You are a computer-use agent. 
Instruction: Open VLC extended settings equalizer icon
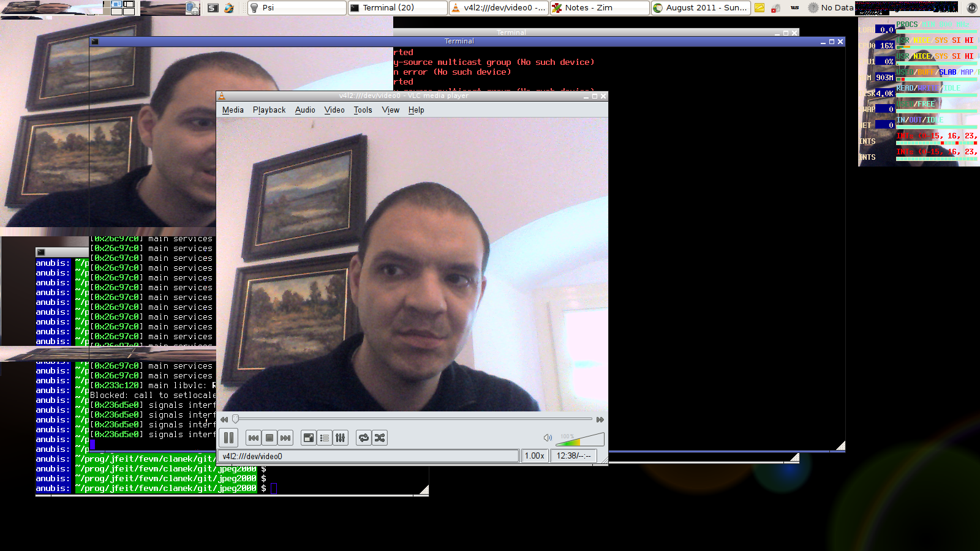pos(341,438)
